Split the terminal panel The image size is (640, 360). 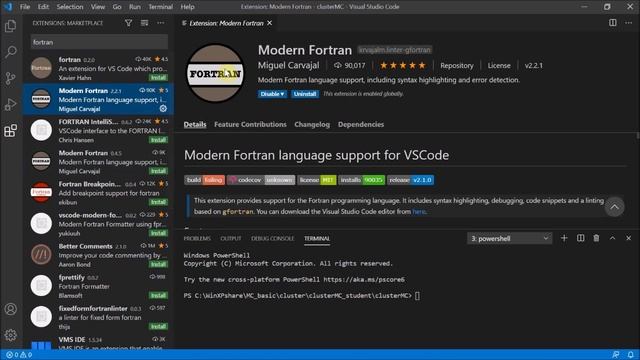point(580,238)
